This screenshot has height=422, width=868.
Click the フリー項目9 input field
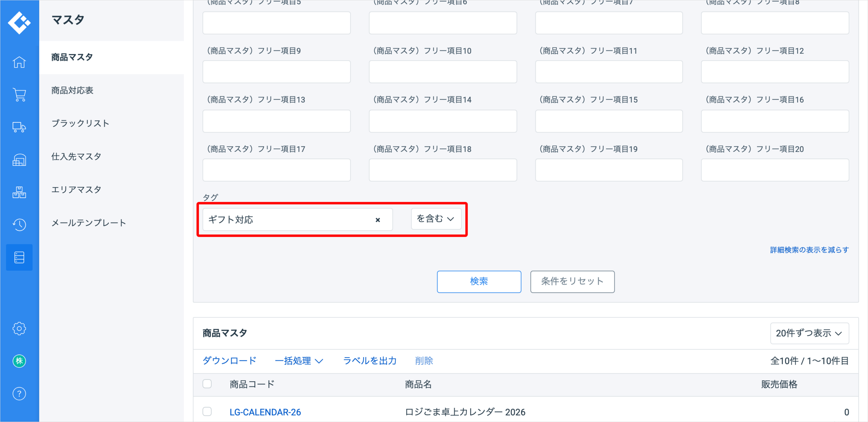coord(277,72)
